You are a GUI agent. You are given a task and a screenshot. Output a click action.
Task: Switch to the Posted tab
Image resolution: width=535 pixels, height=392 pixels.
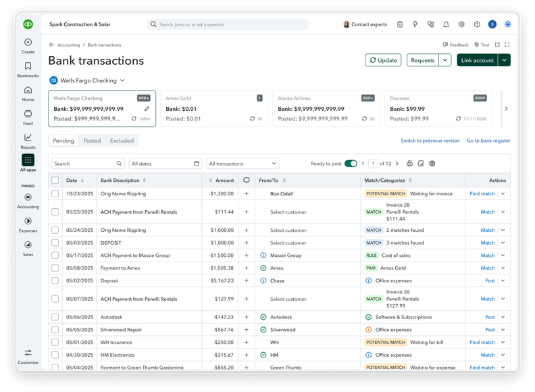pos(92,141)
